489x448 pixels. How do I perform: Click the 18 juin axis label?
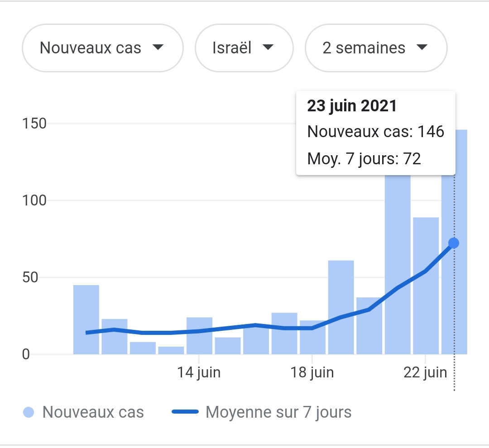click(x=312, y=372)
